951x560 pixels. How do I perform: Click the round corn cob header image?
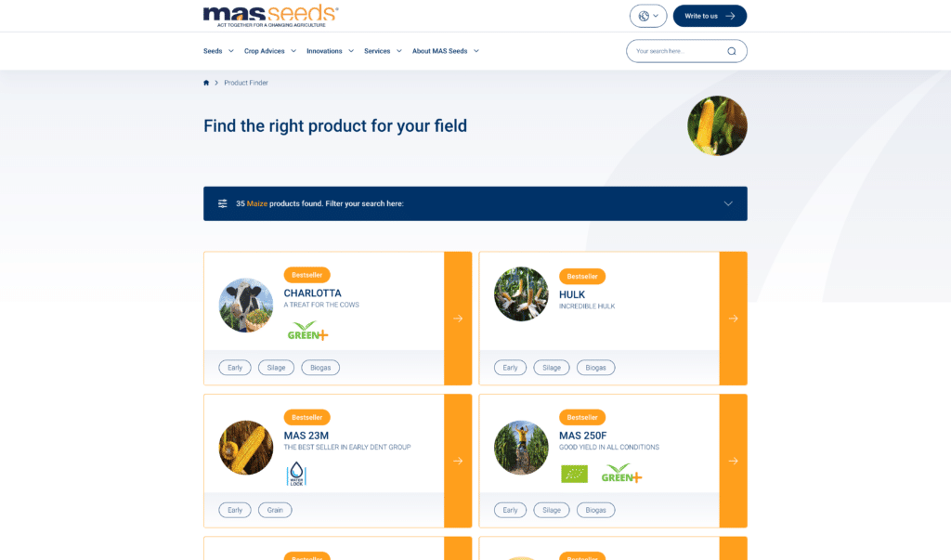[717, 125]
